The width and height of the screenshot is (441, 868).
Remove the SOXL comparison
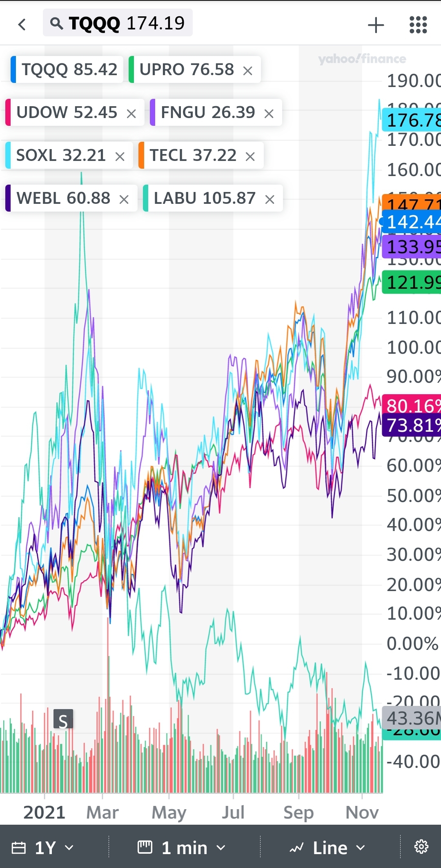(120, 156)
